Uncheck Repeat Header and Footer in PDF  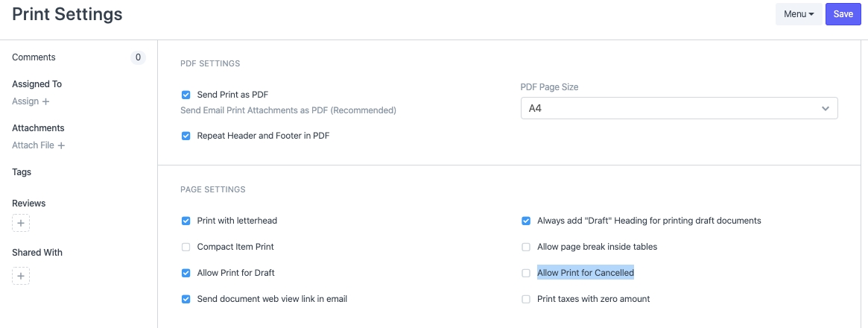tap(186, 136)
